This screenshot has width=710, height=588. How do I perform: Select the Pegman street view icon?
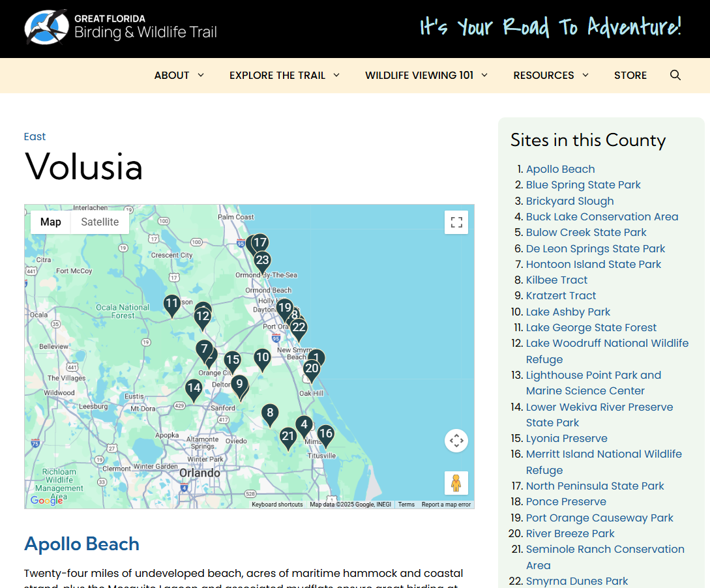tap(456, 483)
